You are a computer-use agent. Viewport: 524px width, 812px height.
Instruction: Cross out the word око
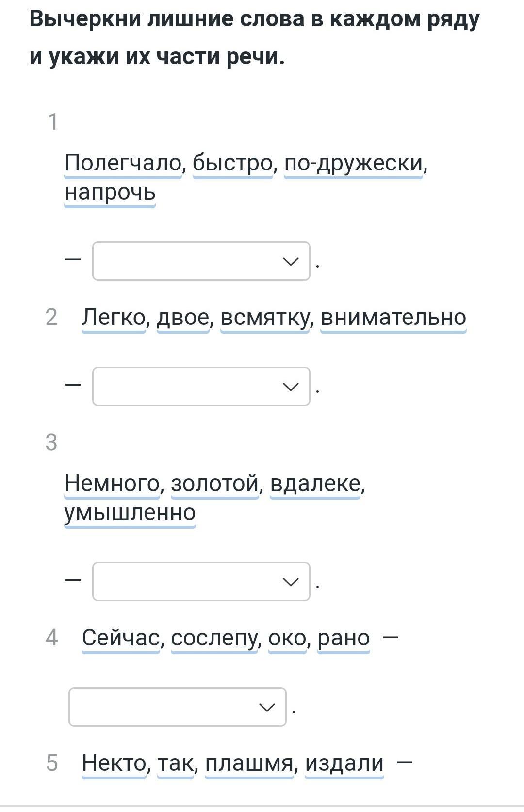(287, 638)
